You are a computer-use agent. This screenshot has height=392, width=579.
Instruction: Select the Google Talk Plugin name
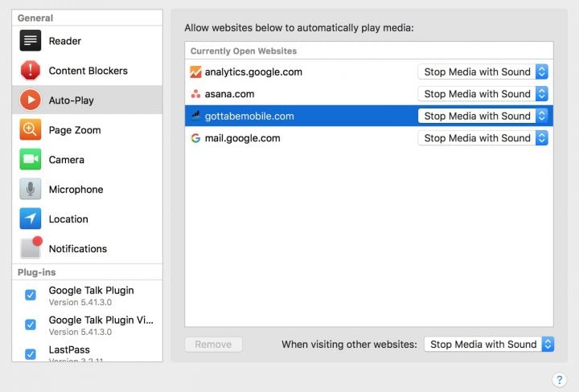click(x=91, y=291)
